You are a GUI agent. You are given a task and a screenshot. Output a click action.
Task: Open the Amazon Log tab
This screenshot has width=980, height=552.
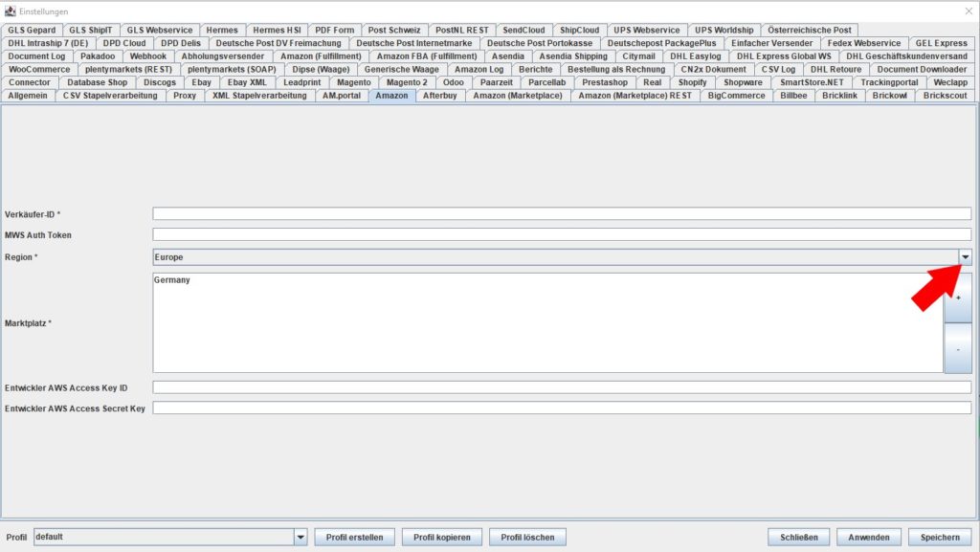479,69
